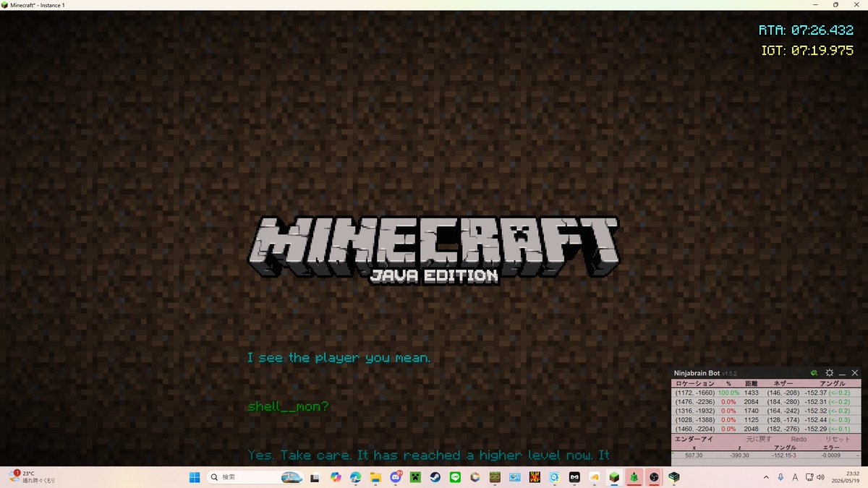The height and width of the screenshot is (488, 868).
Task: Click Redo in Ninjabrain Bot
Action: click(x=799, y=439)
